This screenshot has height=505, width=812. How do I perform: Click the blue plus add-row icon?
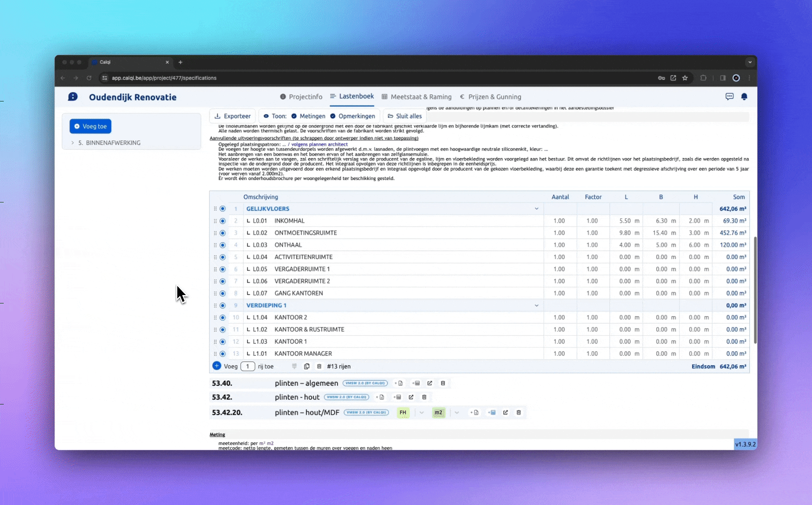[x=217, y=366]
